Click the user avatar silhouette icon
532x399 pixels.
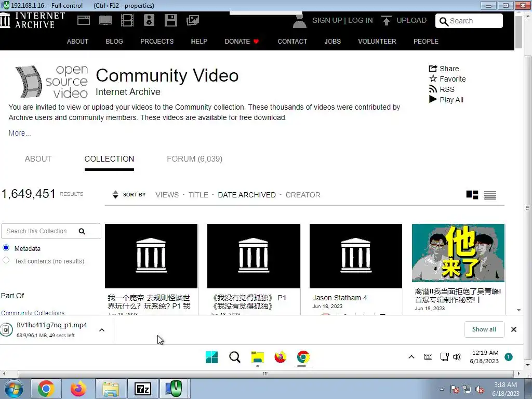tap(299, 21)
